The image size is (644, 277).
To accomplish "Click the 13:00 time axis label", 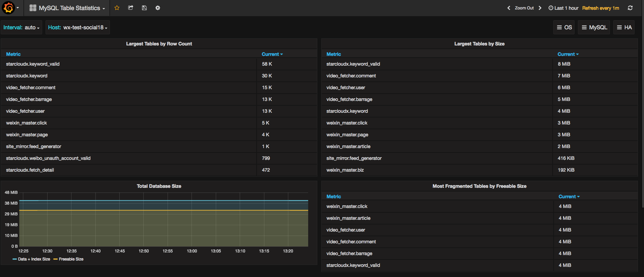I will click(192, 251).
